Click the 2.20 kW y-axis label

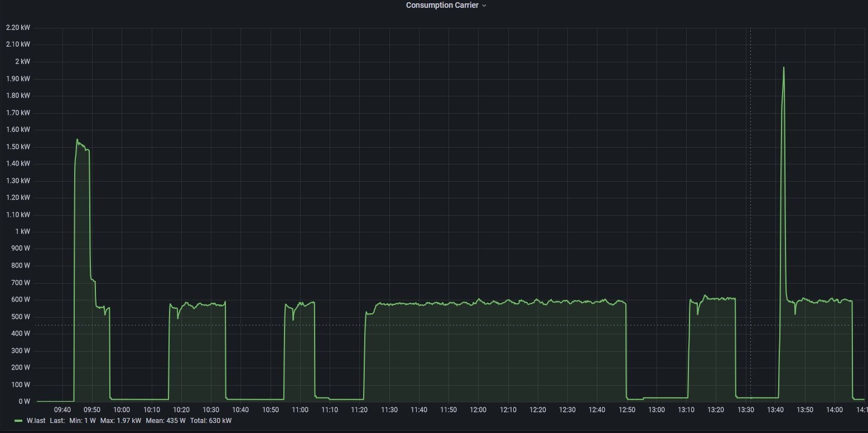coord(18,27)
